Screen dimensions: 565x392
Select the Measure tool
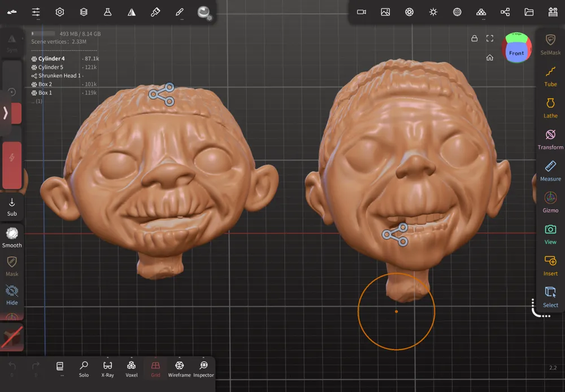(550, 171)
